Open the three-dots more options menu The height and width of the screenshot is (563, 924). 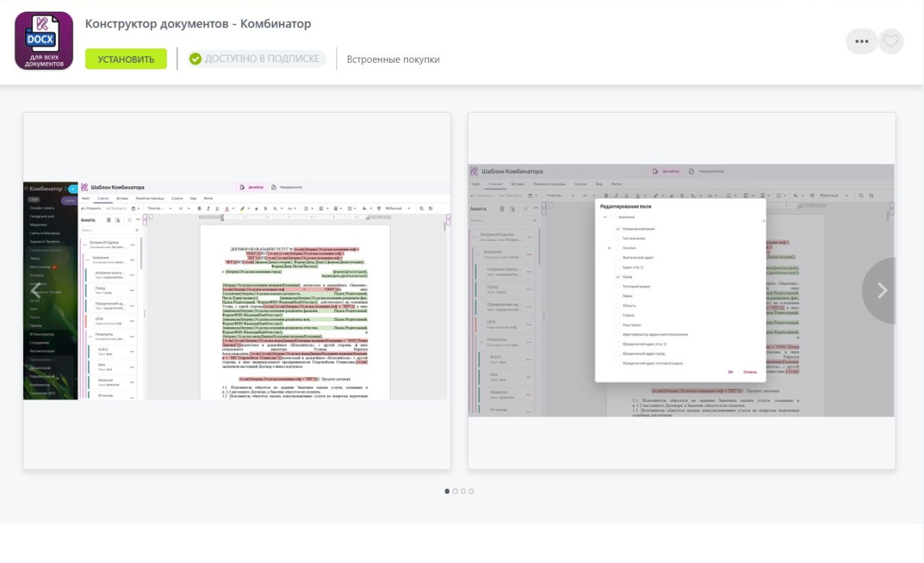click(861, 41)
